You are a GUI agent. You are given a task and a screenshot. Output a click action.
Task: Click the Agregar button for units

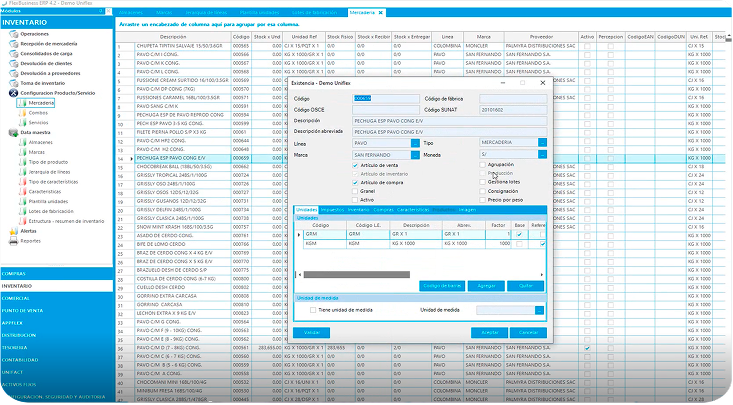[x=486, y=285]
